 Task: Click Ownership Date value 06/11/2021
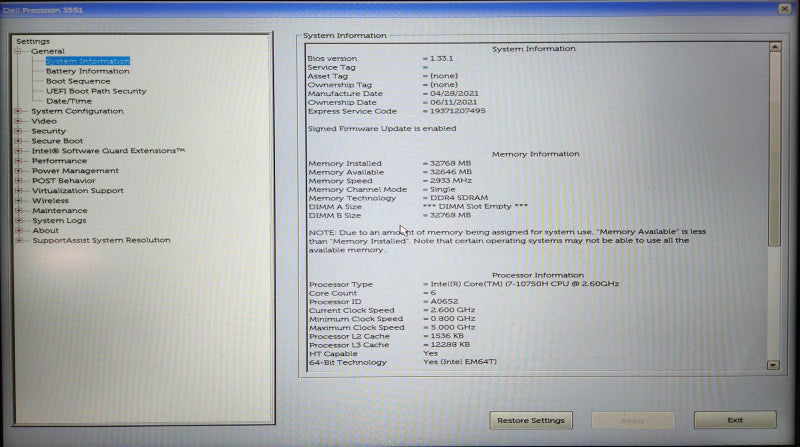[454, 102]
